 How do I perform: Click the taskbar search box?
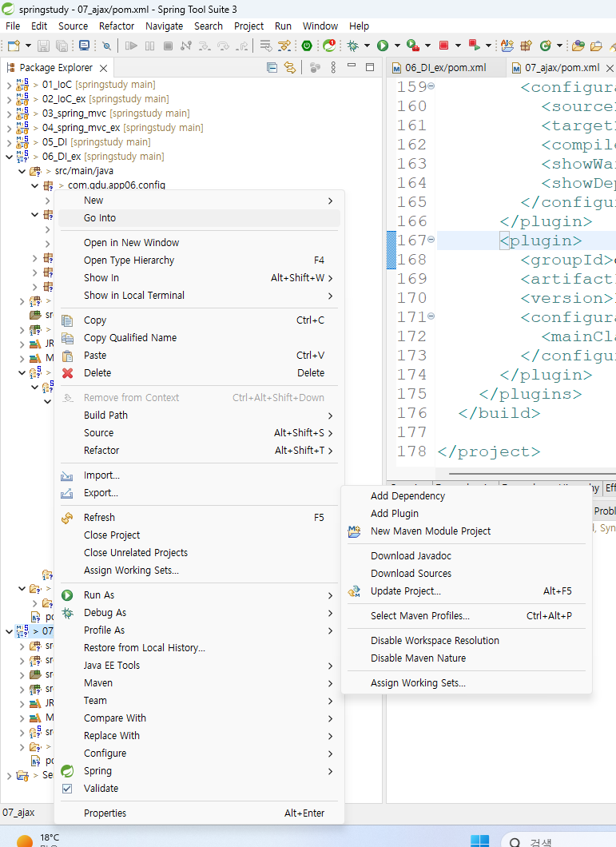tap(559, 841)
